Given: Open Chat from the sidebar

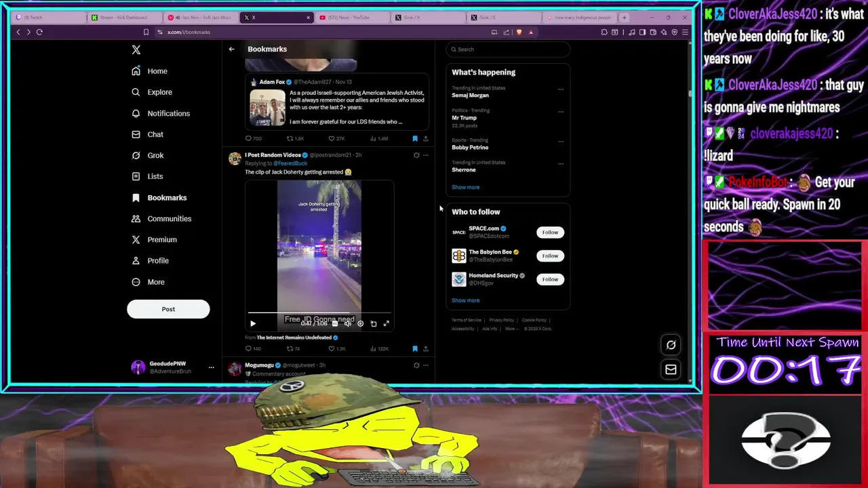Looking at the screenshot, I should (x=147, y=134).
